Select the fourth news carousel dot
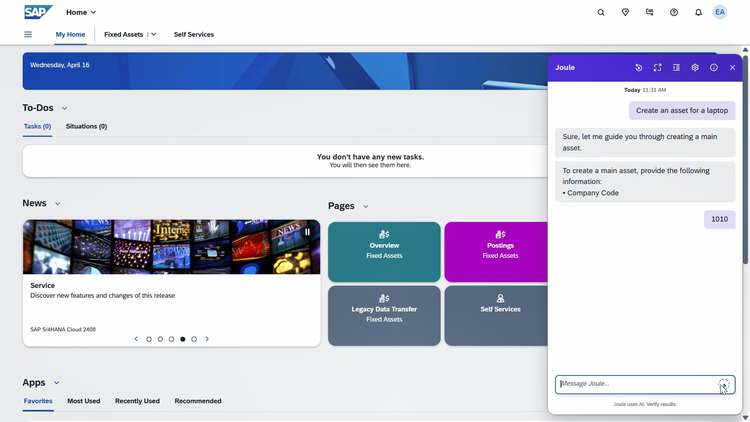Viewport: 750px width, 422px height. tap(183, 339)
